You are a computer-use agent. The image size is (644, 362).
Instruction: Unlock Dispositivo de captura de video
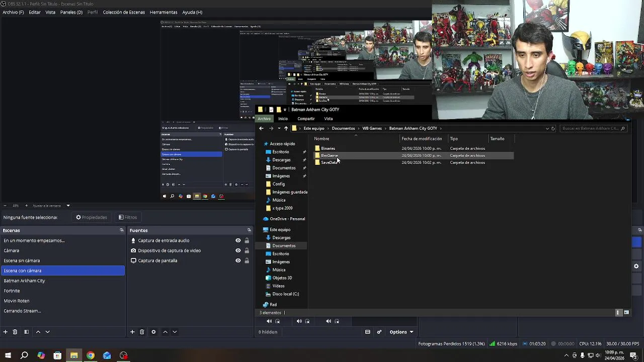(247, 250)
